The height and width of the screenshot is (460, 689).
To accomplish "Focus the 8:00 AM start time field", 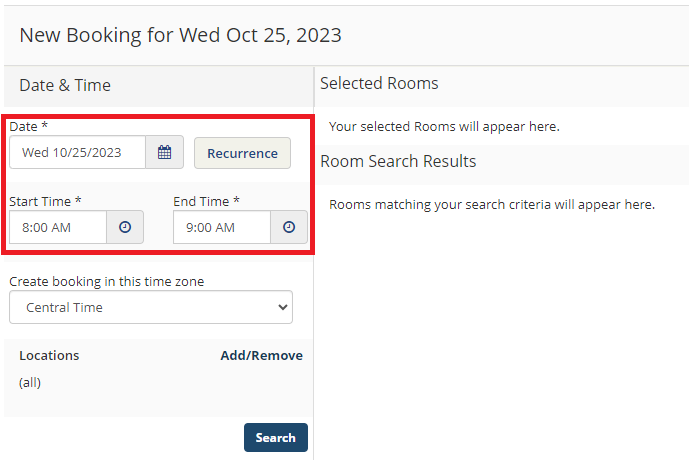I will pyautogui.click(x=58, y=227).
